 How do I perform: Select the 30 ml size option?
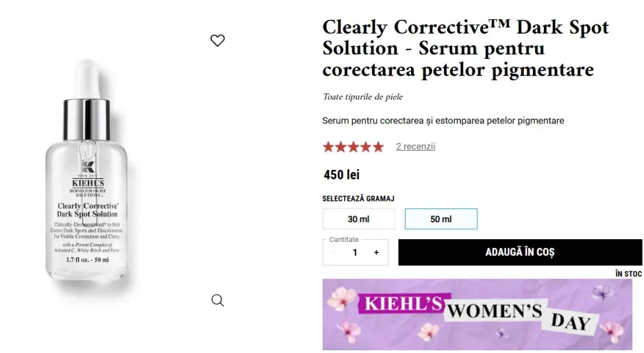tap(358, 219)
